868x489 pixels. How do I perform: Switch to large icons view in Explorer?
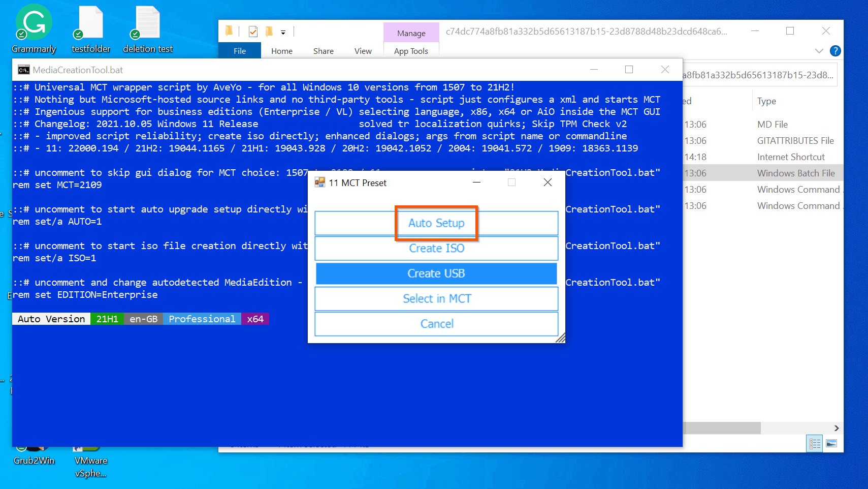point(831,444)
